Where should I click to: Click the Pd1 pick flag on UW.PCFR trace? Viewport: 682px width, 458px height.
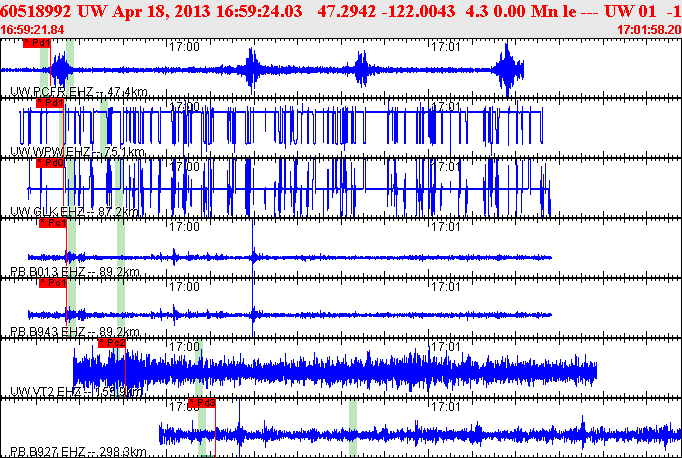pos(37,44)
